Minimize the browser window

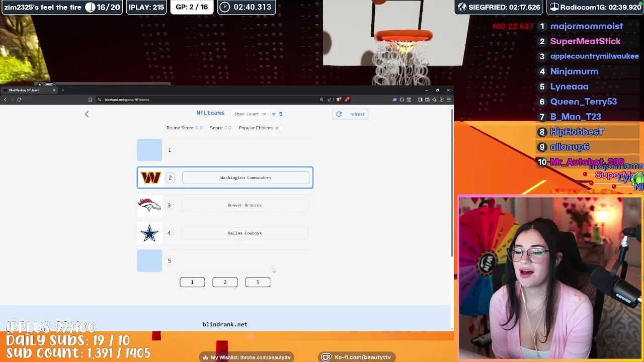point(427,90)
